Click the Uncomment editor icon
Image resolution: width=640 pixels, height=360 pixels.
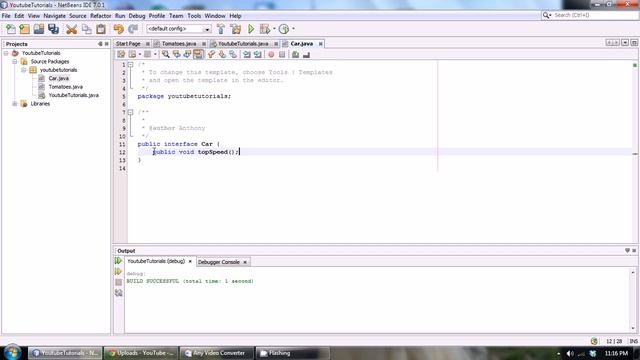(307, 54)
